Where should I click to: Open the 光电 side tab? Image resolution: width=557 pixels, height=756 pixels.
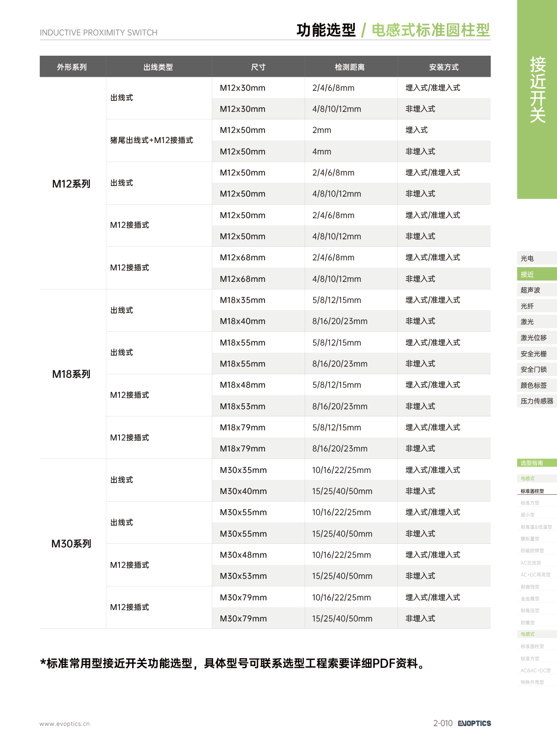537,258
